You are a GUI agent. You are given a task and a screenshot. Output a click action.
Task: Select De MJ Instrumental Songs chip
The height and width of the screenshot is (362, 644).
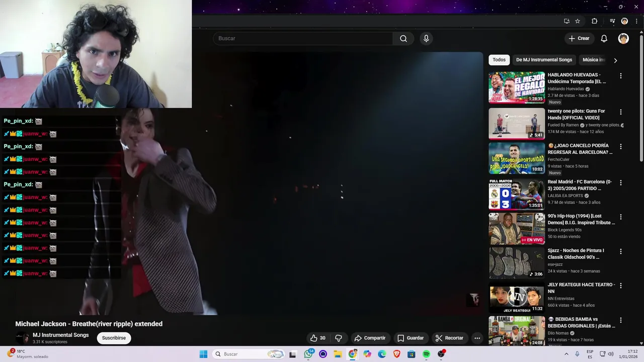point(544,60)
